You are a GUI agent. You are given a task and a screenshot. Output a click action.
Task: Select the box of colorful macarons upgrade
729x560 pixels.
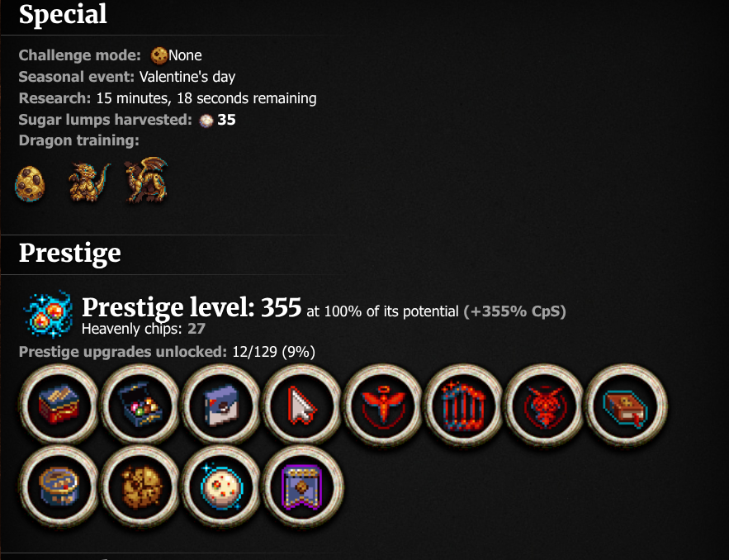tap(140, 404)
